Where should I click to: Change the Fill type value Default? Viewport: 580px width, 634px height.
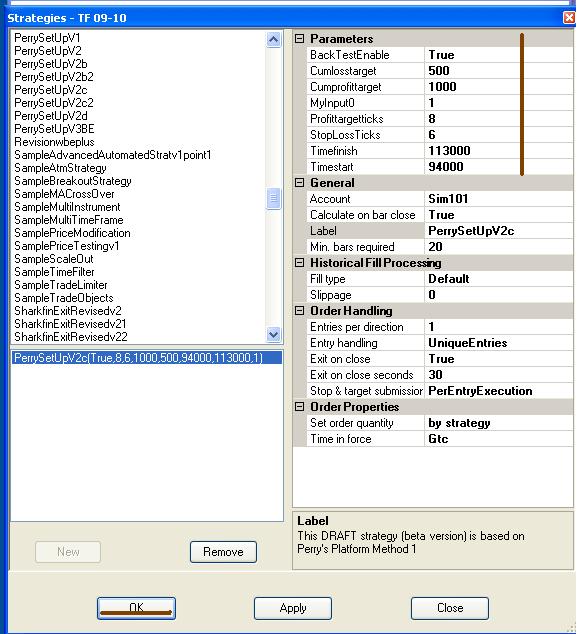tap(499, 279)
